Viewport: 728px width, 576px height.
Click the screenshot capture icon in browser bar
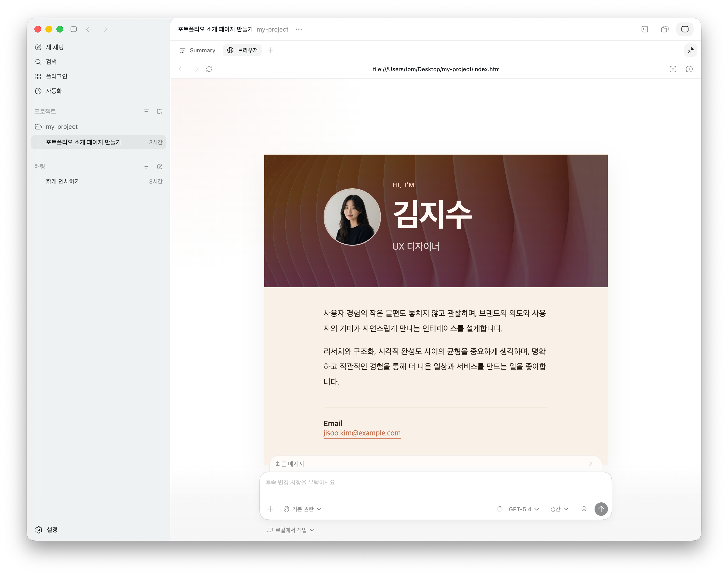pyautogui.click(x=673, y=69)
